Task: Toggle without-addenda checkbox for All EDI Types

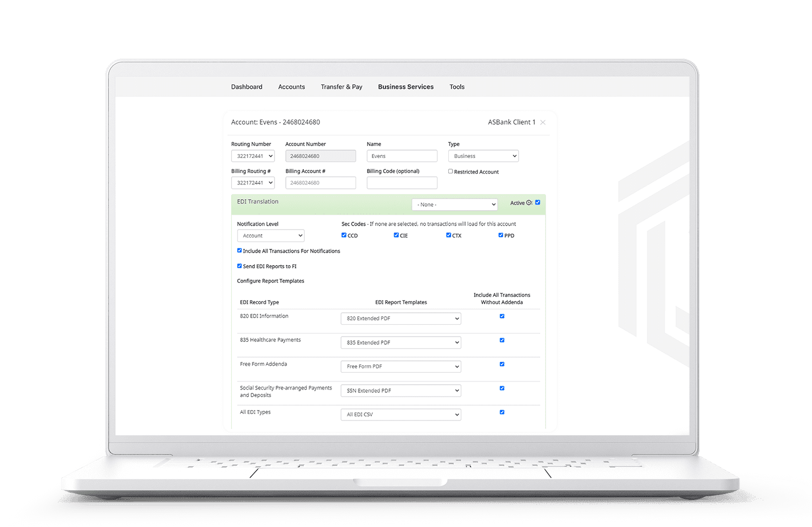Action: (502, 412)
